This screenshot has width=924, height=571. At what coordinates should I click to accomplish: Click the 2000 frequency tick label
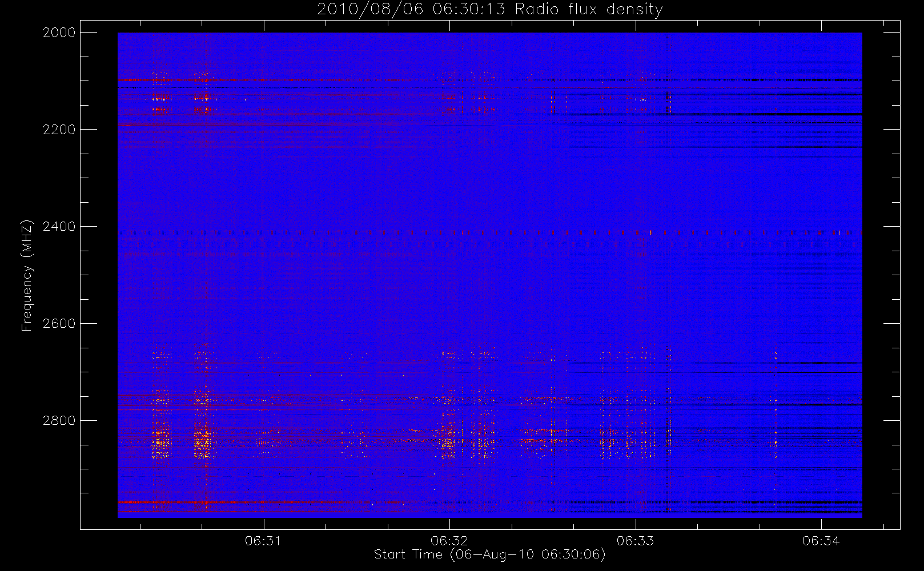59,33
